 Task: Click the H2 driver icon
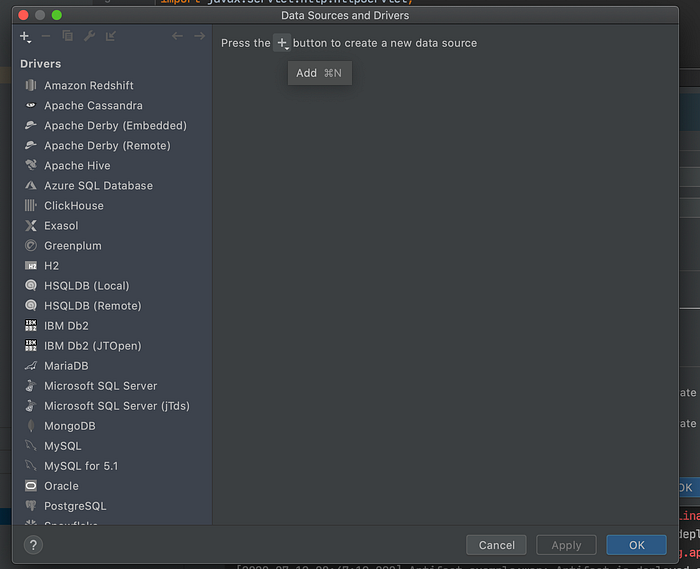point(31,266)
